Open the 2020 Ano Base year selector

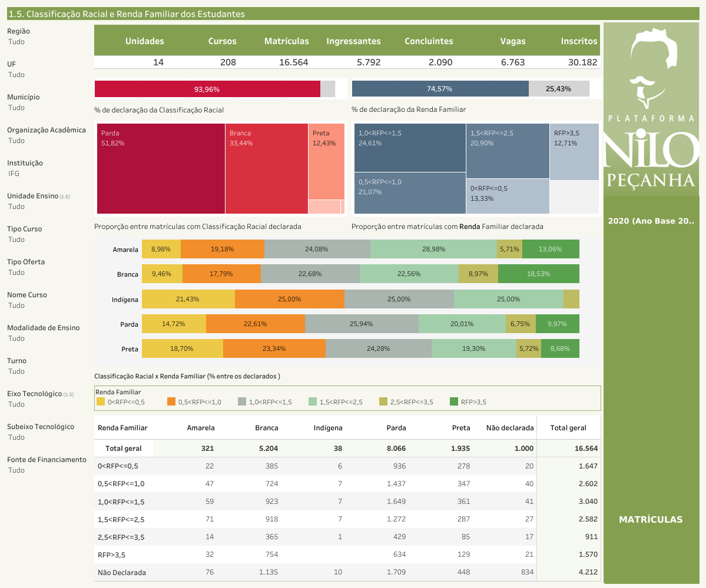point(651,221)
